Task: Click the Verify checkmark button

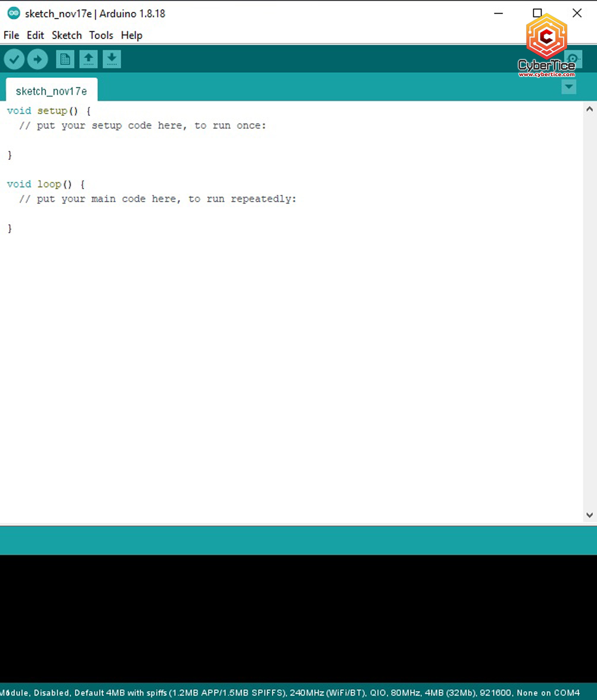Action: (14, 60)
